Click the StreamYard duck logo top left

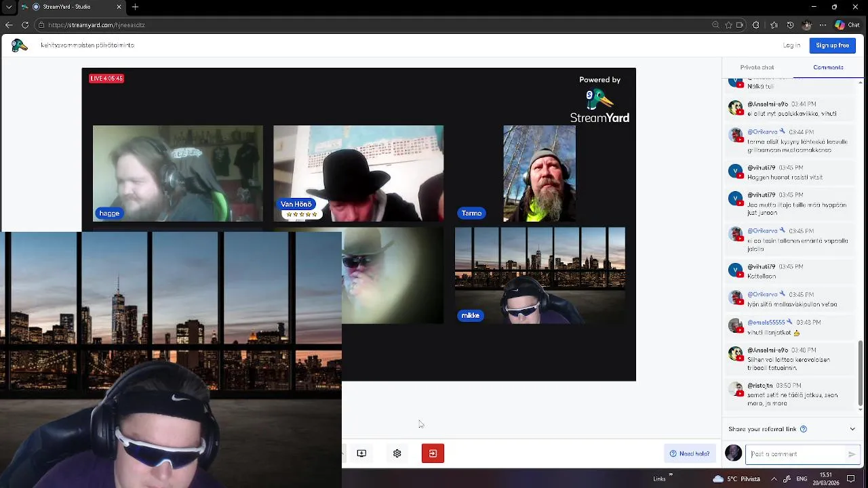pos(20,45)
